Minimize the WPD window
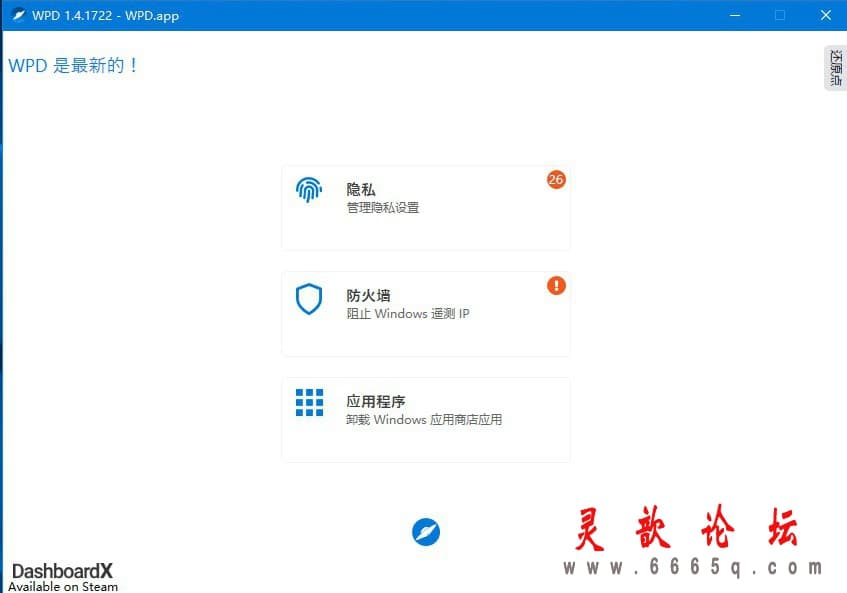The height and width of the screenshot is (593, 847). click(735, 15)
